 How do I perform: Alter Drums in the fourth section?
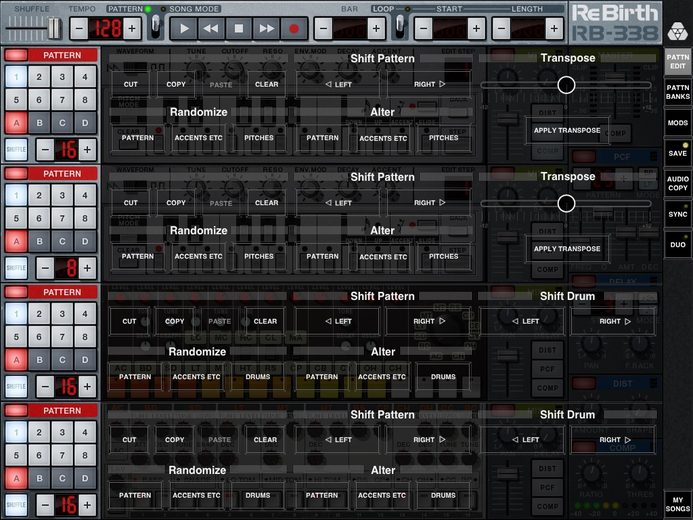point(443,495)
